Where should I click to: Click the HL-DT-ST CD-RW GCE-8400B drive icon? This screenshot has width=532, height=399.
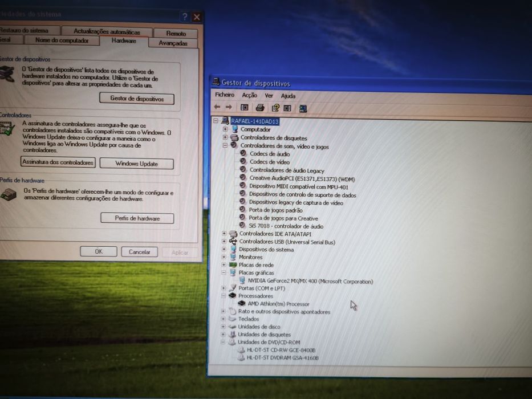click(x=241, y=350)
